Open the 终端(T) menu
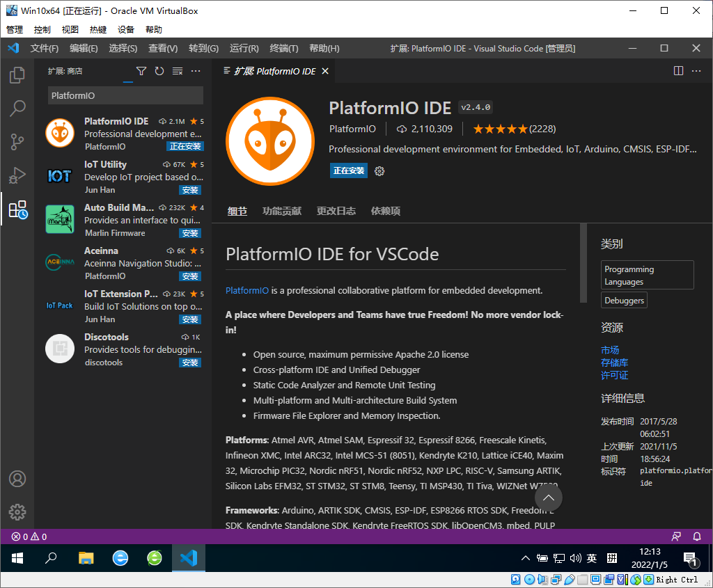Screen dimensions: 713x588 284,48
